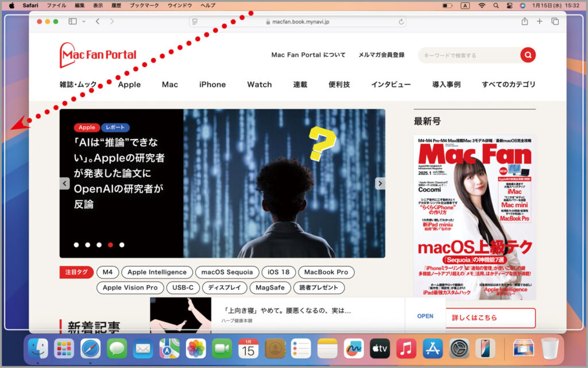The height and width of the screenshot is (368, 588).
Task: Show the next carousel slide
Action: (x=380, y=183)
